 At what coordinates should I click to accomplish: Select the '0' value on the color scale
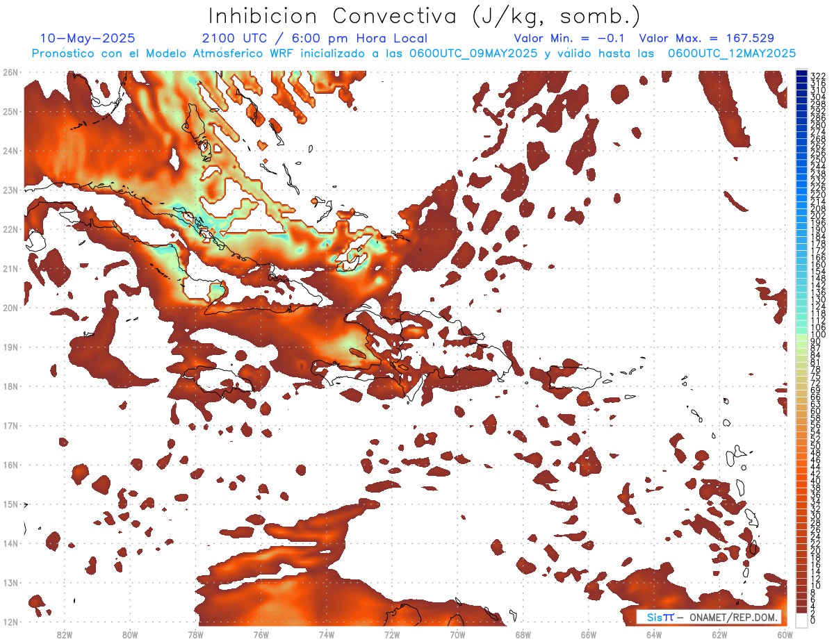click(813, 620)
